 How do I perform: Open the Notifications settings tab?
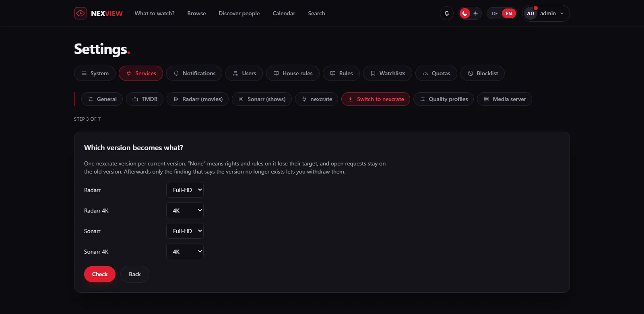click(x=194, y=73)
